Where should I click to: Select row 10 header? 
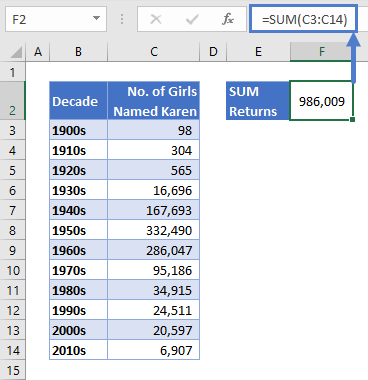pos(13,270)
